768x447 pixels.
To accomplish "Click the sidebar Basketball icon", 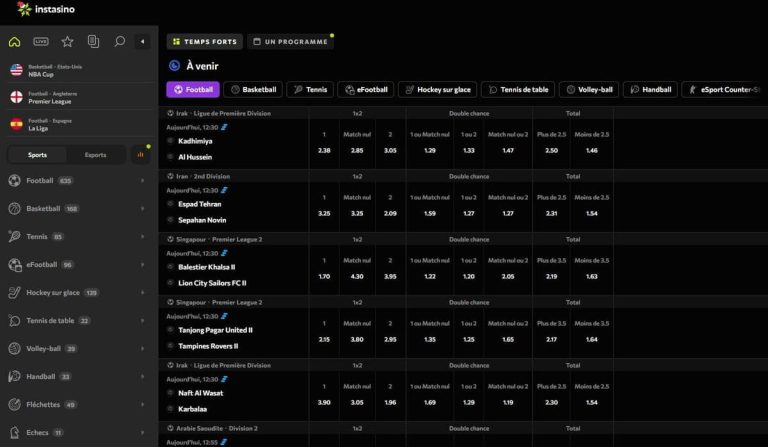I will (15, 209).
